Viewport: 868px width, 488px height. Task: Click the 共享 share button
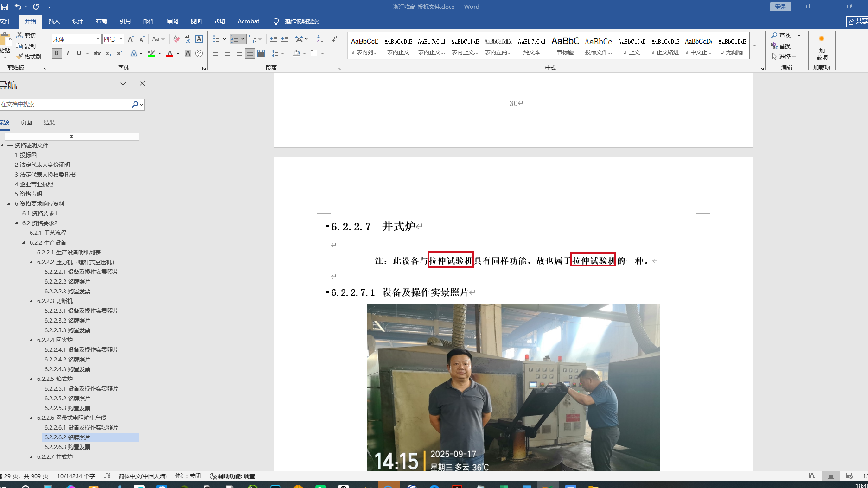point(857,21)
